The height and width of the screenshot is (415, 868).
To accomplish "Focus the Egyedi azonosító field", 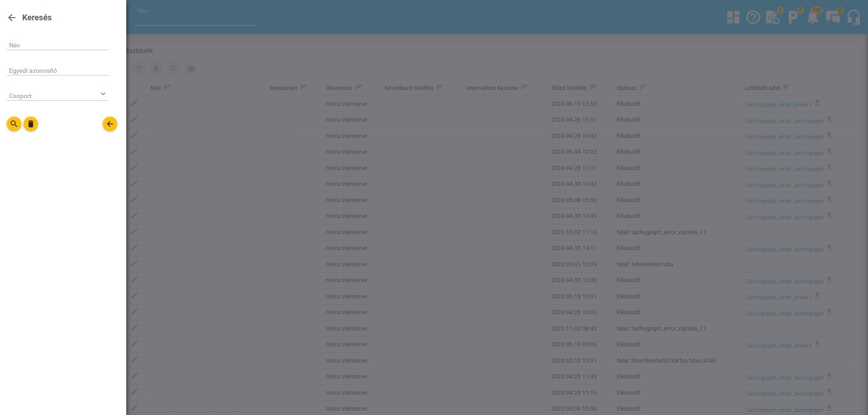I will coord(57,70).
